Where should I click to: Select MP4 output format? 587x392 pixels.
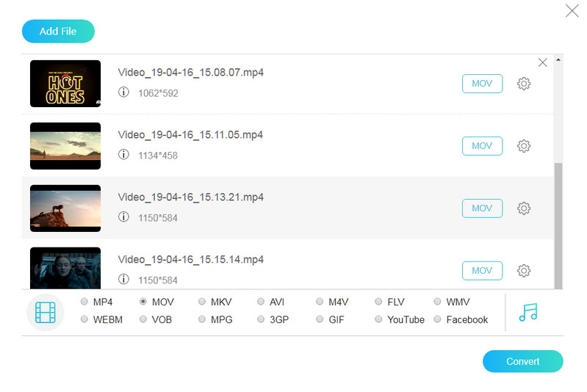[85, 302]
